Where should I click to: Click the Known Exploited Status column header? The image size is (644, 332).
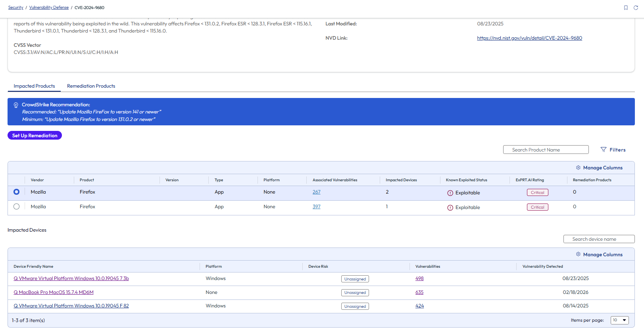coord(467,180)
